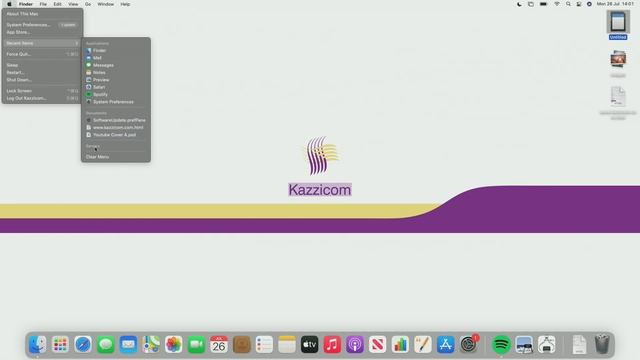Viewport: 640px width, 360px height.
Task: Open Podcasts from the Dock
Action: coord(355,344)
